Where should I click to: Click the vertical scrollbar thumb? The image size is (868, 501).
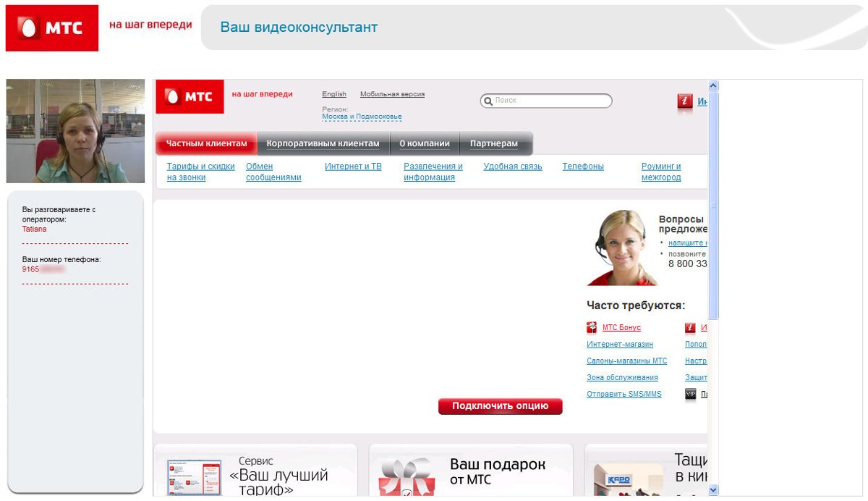[713, 206]
